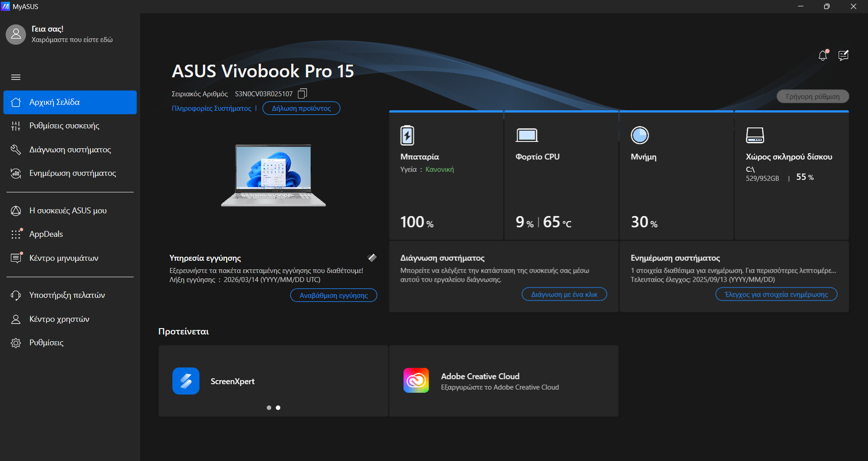Click the battery icon in the Μπαταρία card
Viewport: 868px width, 461px height.
coord(407,135)
